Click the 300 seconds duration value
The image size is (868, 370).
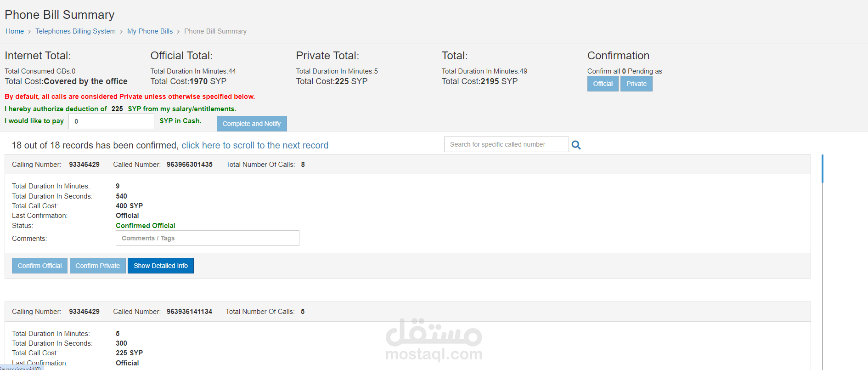click(121, 343)
